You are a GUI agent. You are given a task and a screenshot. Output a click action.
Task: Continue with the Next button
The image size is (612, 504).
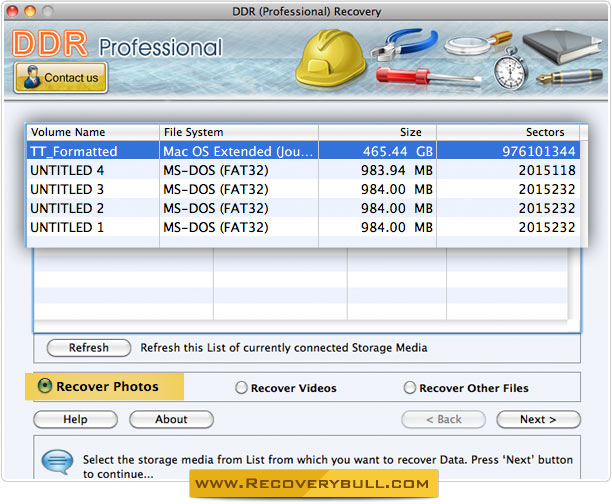click(538, 419)
